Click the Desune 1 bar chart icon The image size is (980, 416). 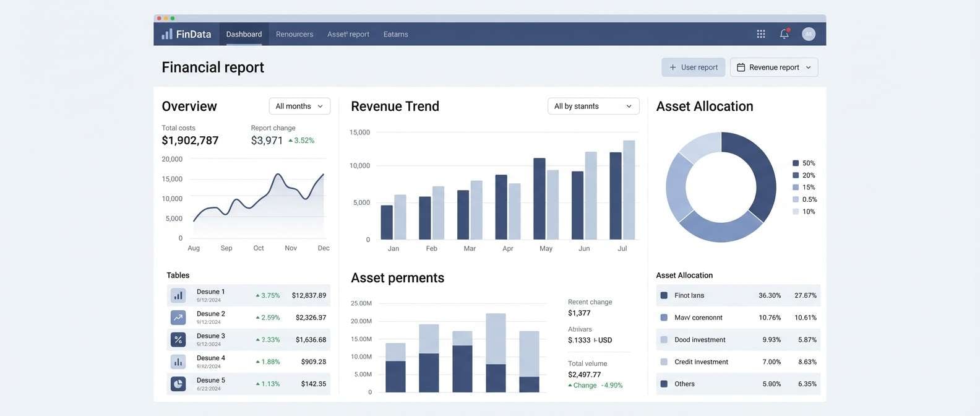coord(178,295)
